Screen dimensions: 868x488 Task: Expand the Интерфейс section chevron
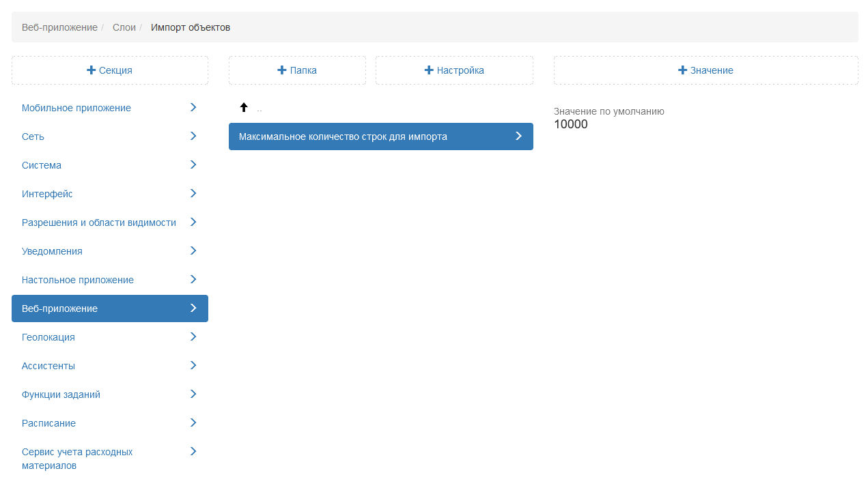[193, 194]
